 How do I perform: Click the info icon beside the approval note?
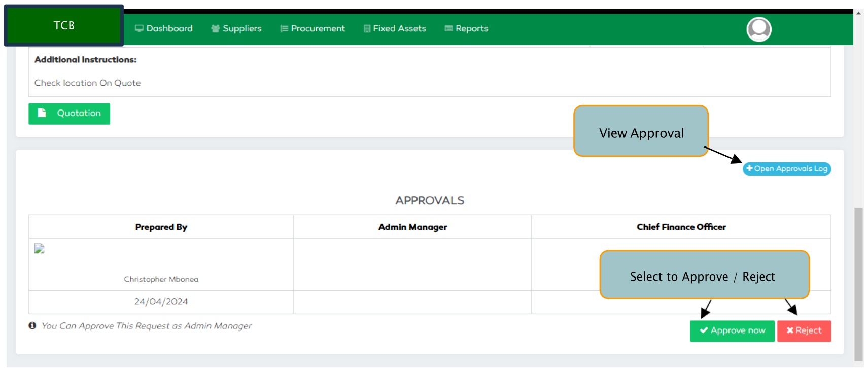click(32, 325)
